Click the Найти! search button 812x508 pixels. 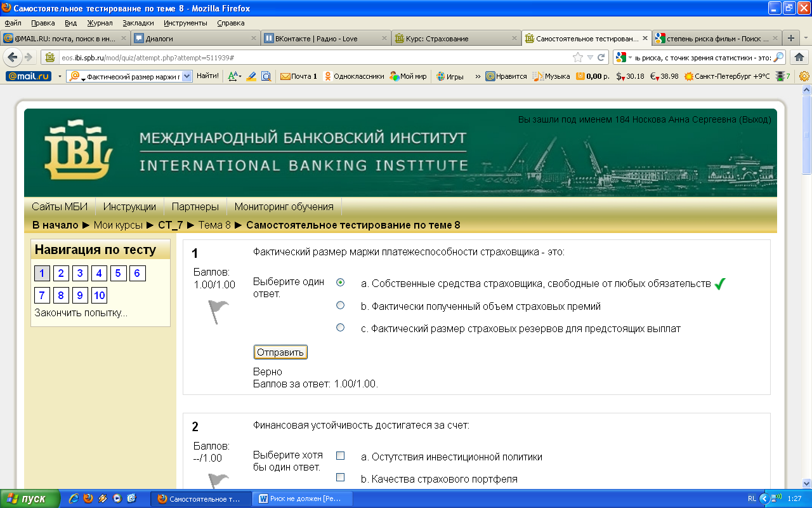click(207, 76)
